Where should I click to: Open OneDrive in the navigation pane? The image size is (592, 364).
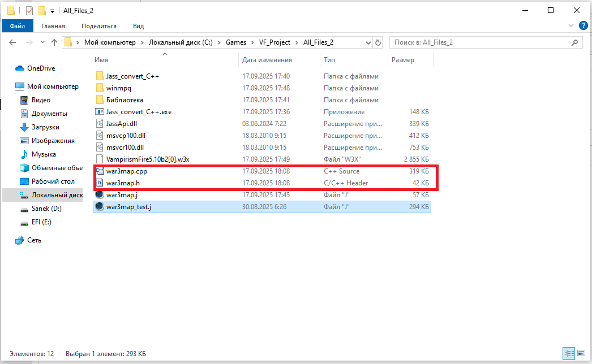pyautogui.click(x=41, y=68)
